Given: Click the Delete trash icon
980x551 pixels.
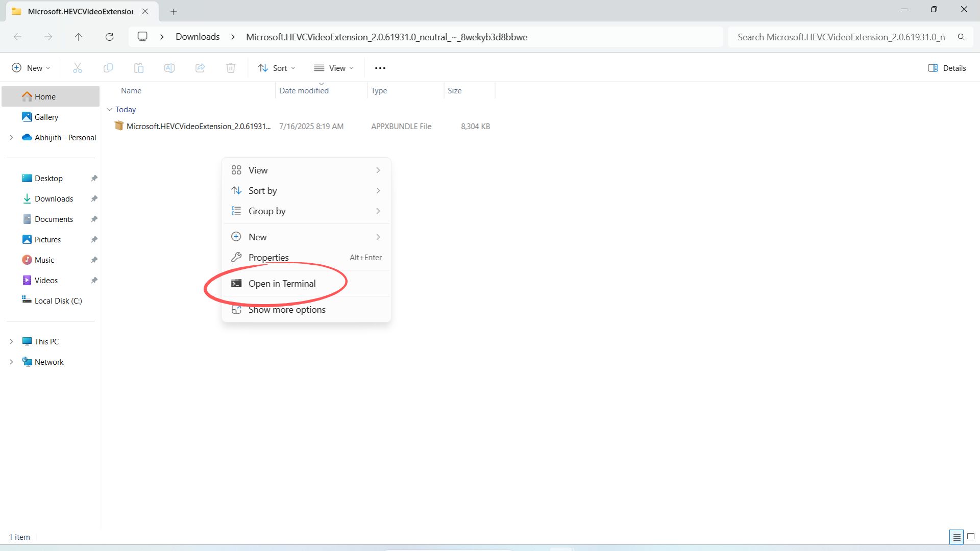Looking at the screenshot, I should pos(231,68).
